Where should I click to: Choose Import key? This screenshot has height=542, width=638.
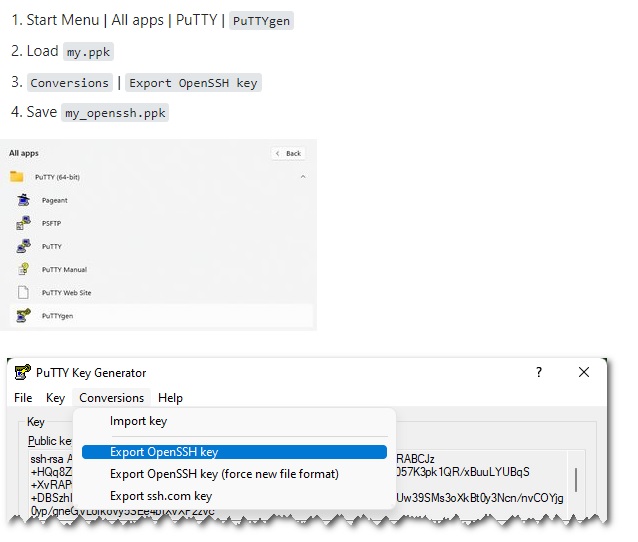(x=234, y=421)
